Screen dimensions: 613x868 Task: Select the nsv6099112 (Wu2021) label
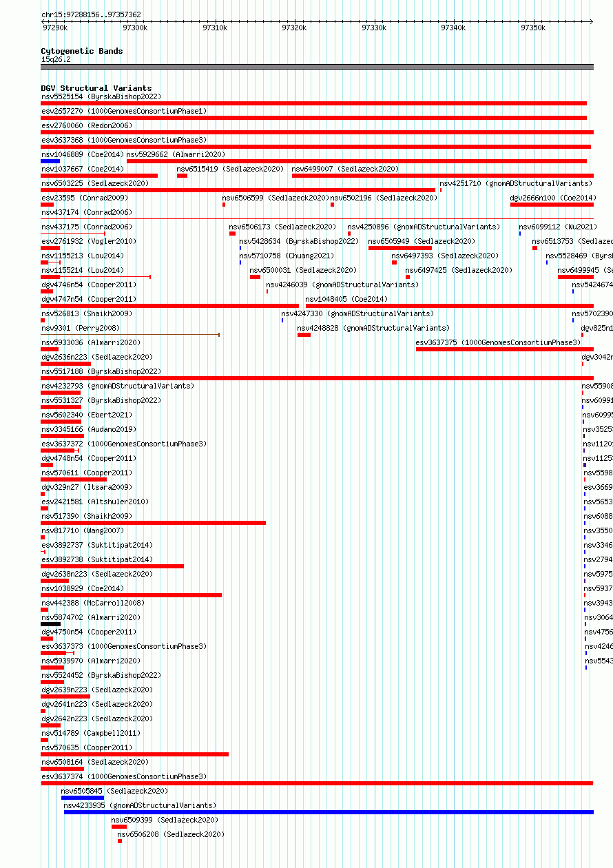pos(557,227)
